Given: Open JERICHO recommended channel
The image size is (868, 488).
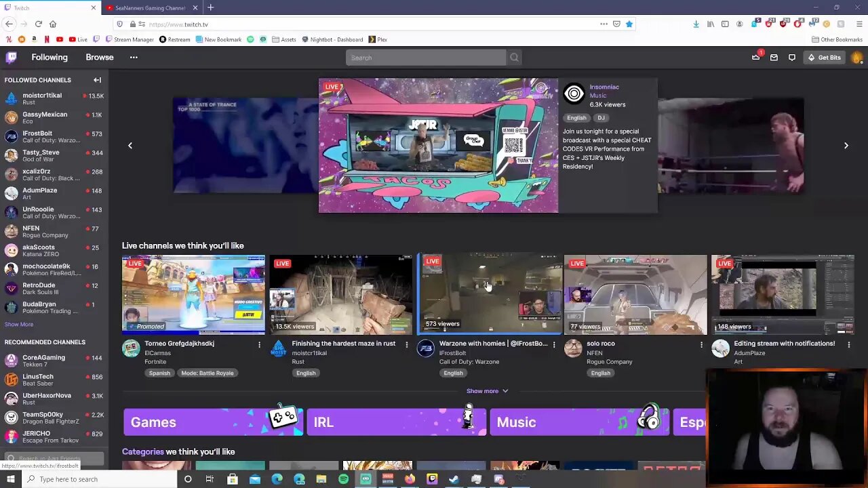Looking at the screenshot, I should [54, 436].
